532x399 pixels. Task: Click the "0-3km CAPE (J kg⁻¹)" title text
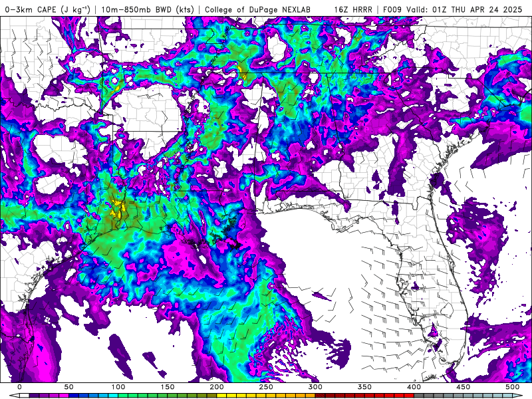[47, 10]
